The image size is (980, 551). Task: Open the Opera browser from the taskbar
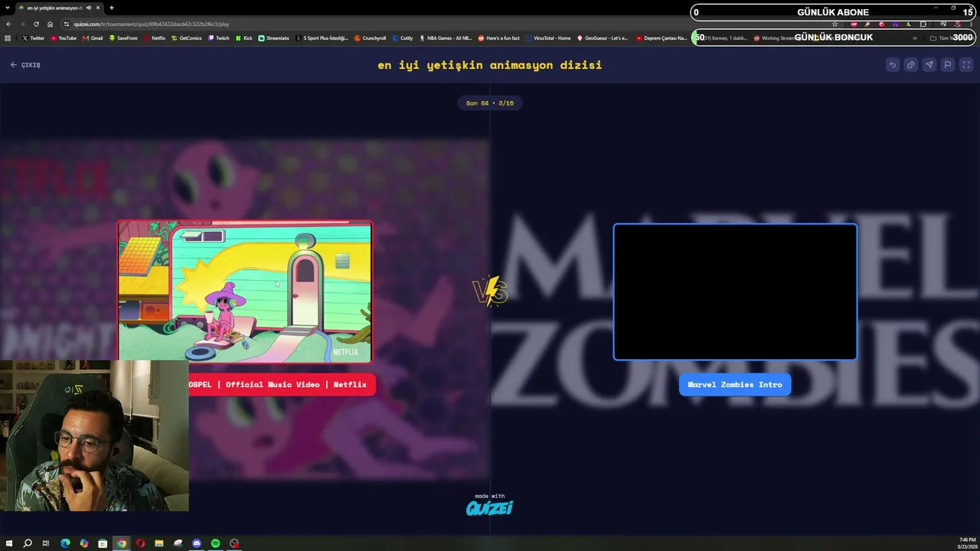tap(140, 543)
